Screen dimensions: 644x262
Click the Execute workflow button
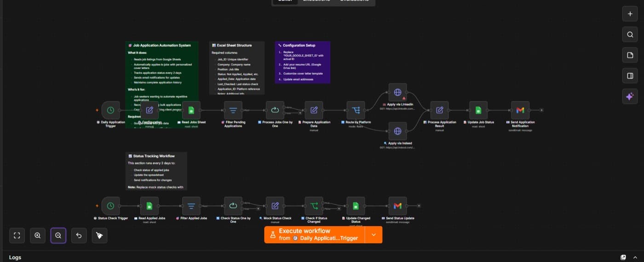[315, 234]
